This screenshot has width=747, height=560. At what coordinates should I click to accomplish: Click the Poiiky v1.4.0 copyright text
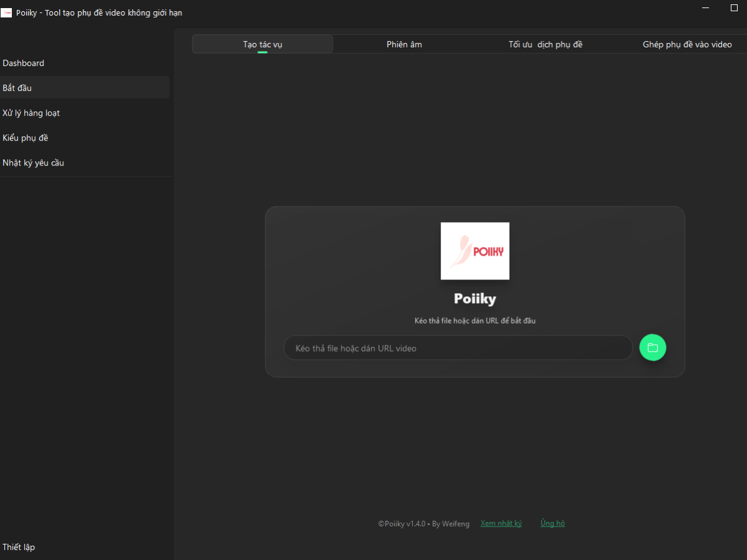point(423,524)
